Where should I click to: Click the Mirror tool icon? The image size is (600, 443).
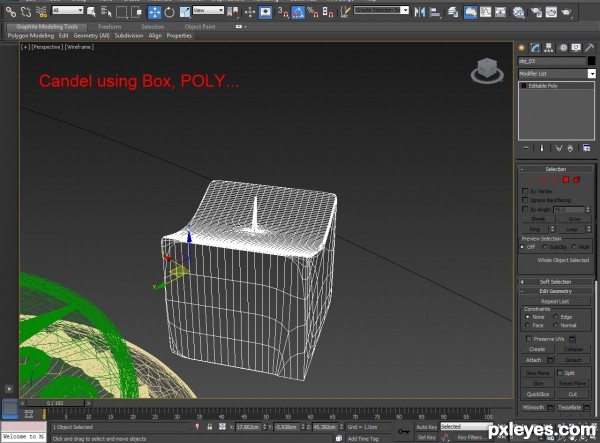[x=420, y=12]
